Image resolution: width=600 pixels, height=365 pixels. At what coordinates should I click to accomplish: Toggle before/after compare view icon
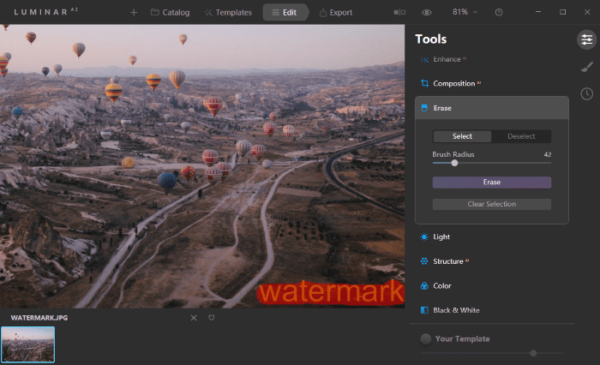click(x=399, y=13)
